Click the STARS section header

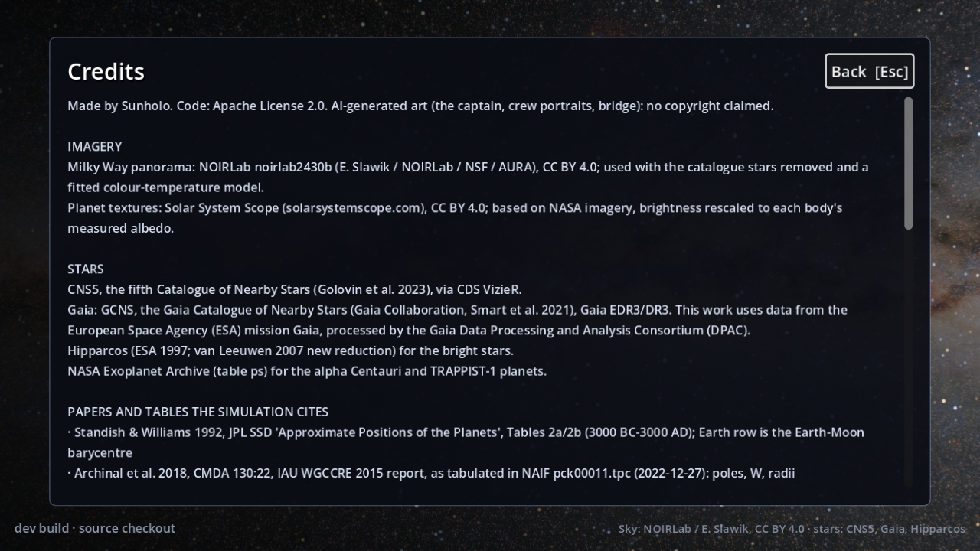tap(86, 269)
